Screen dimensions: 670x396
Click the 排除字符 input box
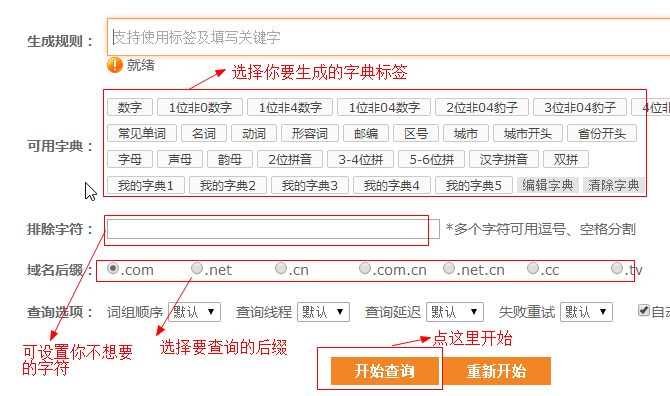273,229
